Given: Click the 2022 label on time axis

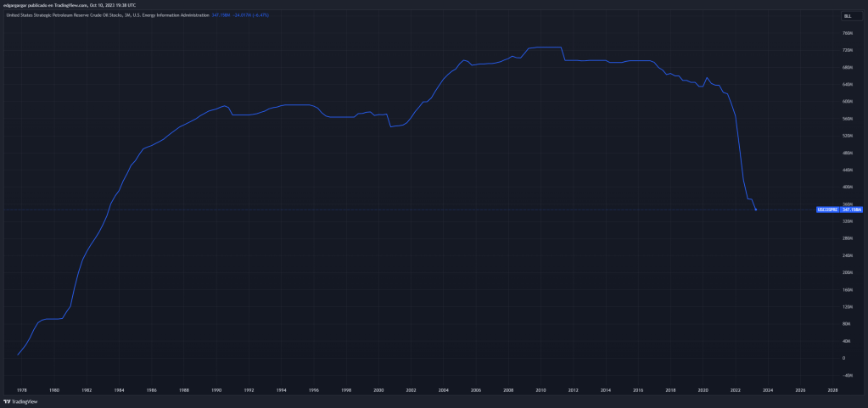Looking at the screenshot, I should (735, 390).
